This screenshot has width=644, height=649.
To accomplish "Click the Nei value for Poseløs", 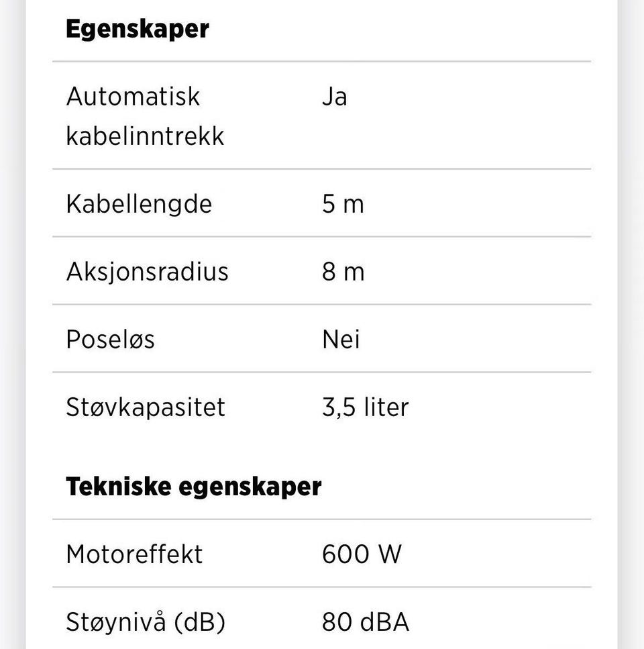I will tap(341, 339).
